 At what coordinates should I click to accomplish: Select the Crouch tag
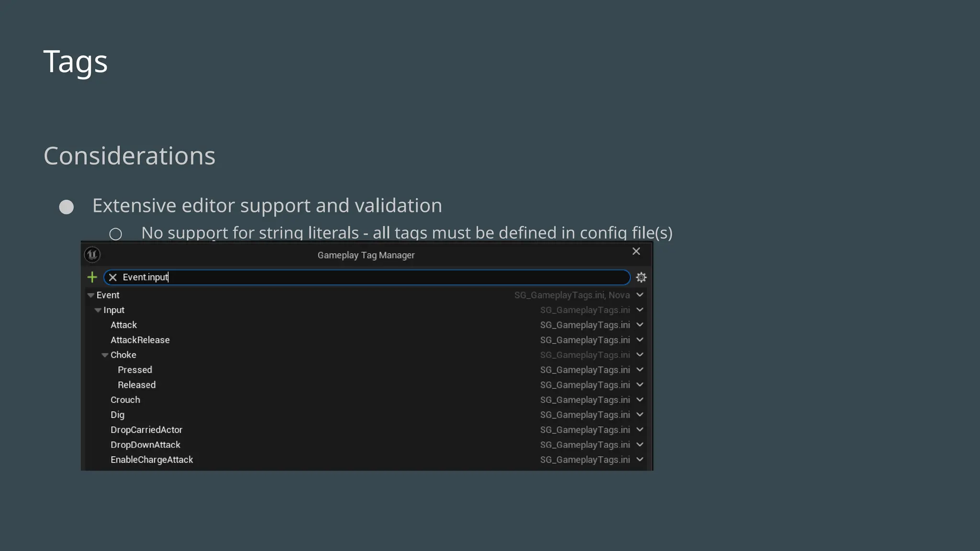(125, 400)
